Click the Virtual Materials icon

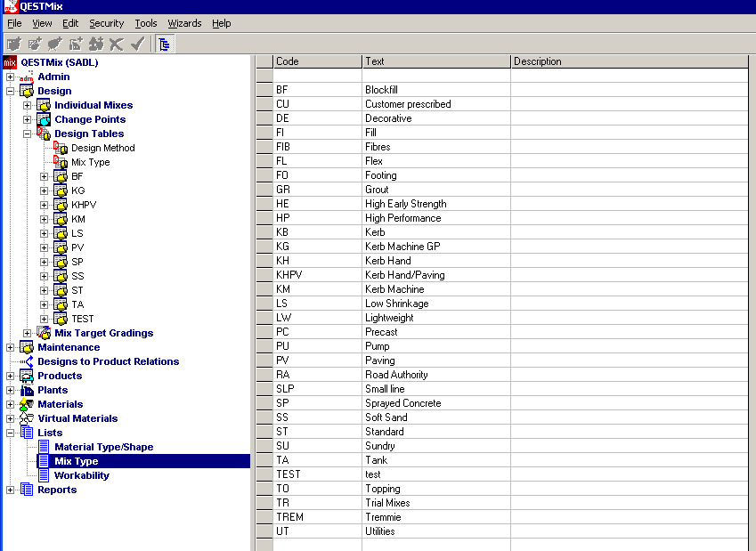pyautogui.click(x=27, y=418)
